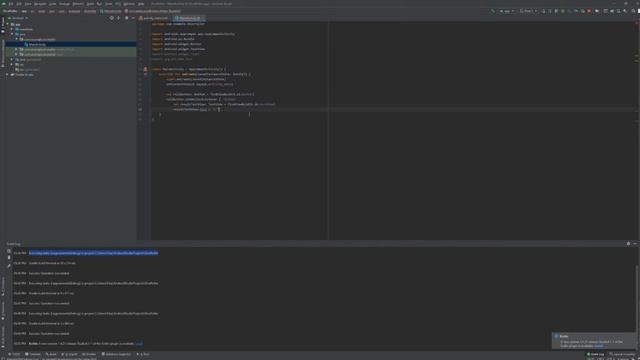Click the Make Project hammer icon
The width and height of the screenshot is (640, 360).
click(493, 11)
